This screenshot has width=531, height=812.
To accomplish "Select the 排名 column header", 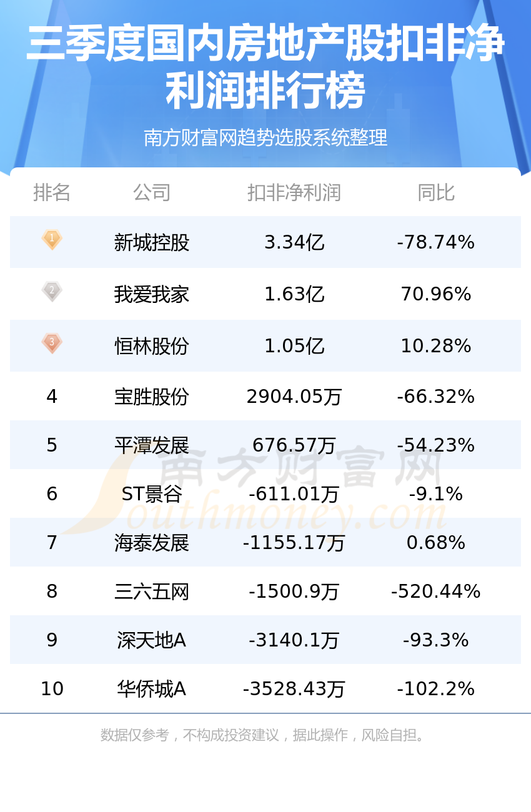I will click(52, 192).
